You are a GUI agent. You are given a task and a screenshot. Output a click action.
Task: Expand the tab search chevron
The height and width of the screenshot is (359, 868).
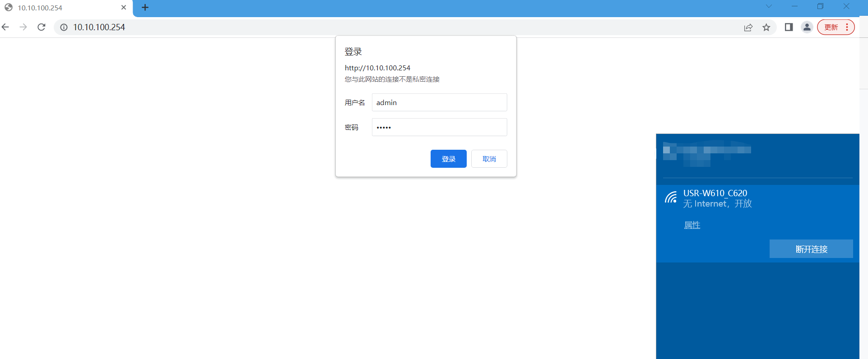pos(769,6)
